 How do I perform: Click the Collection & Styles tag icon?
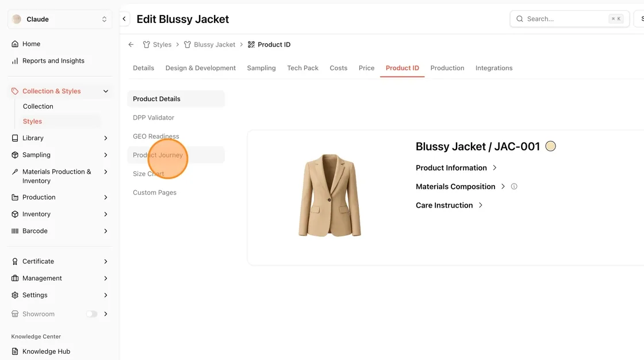(x=15, y=91)
